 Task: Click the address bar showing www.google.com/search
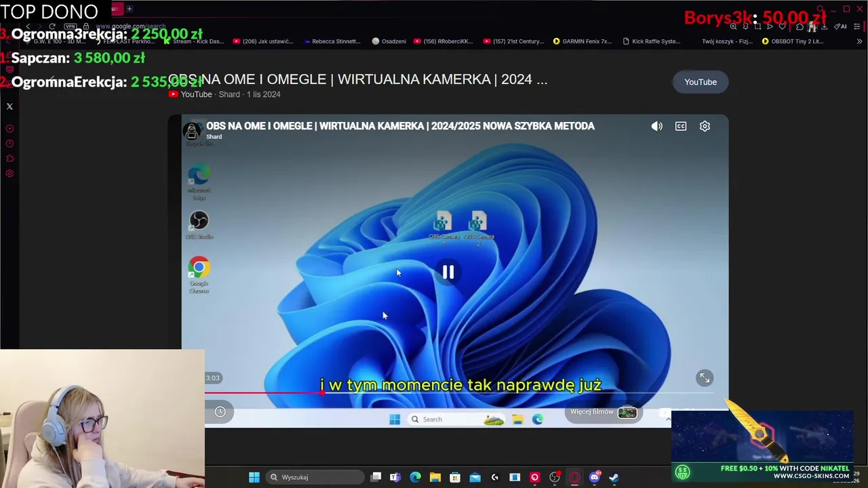[130, 26]
